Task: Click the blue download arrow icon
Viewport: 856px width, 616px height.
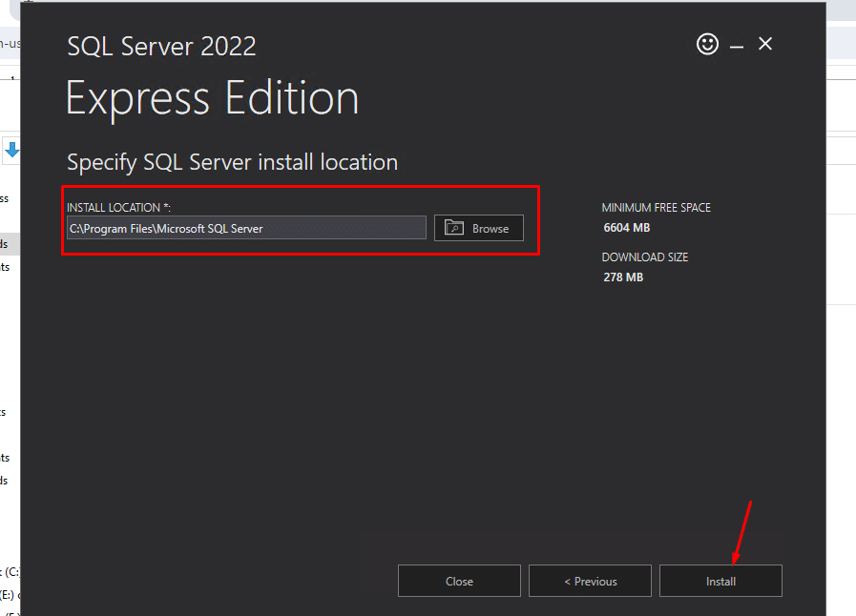Action: [x=11, y=149]
